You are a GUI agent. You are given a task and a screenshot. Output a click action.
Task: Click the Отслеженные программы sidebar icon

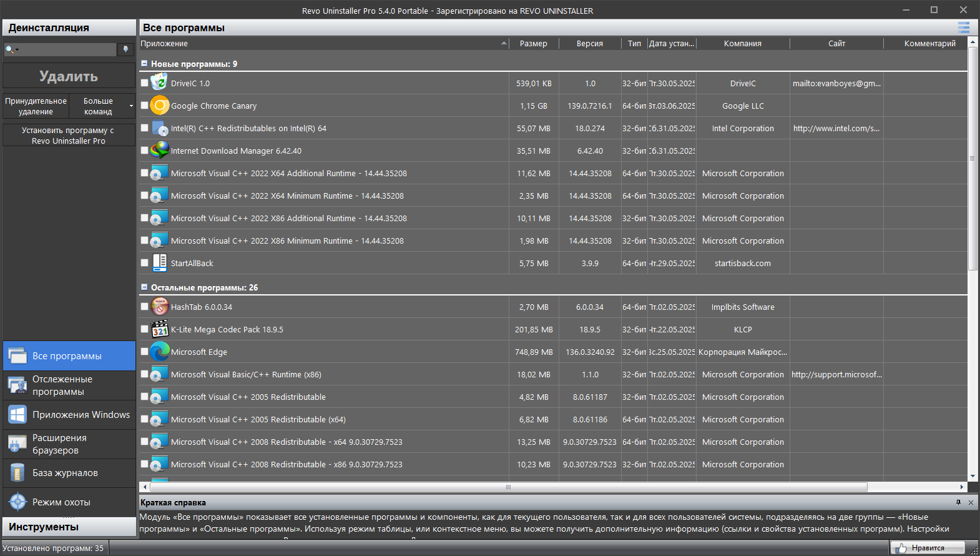[17, 385]
